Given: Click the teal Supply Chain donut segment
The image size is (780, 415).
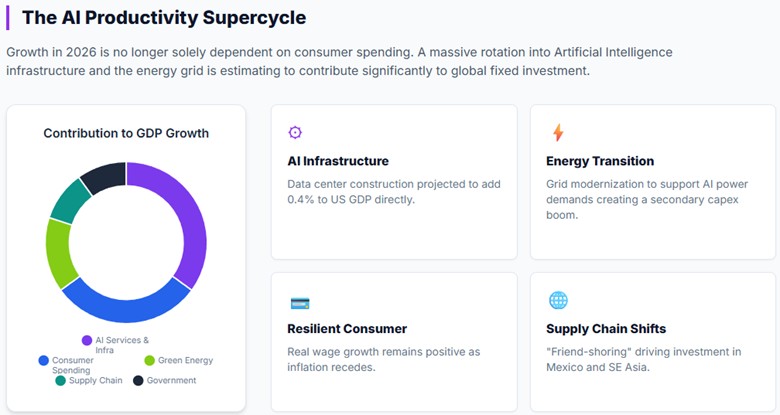Looking at the screenshot, I should pos(71,199).
